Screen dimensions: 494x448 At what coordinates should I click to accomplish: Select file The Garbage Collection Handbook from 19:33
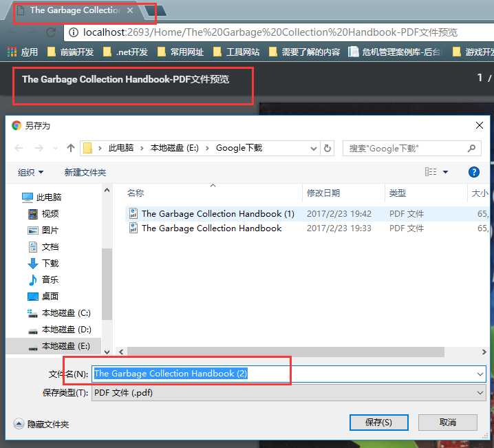pos(211,228)
